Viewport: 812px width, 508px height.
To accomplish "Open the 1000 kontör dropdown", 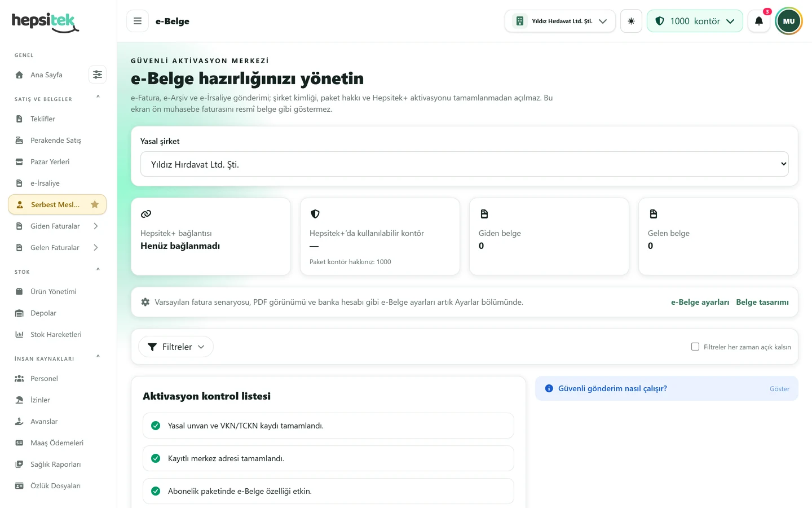I will point(695,21).
